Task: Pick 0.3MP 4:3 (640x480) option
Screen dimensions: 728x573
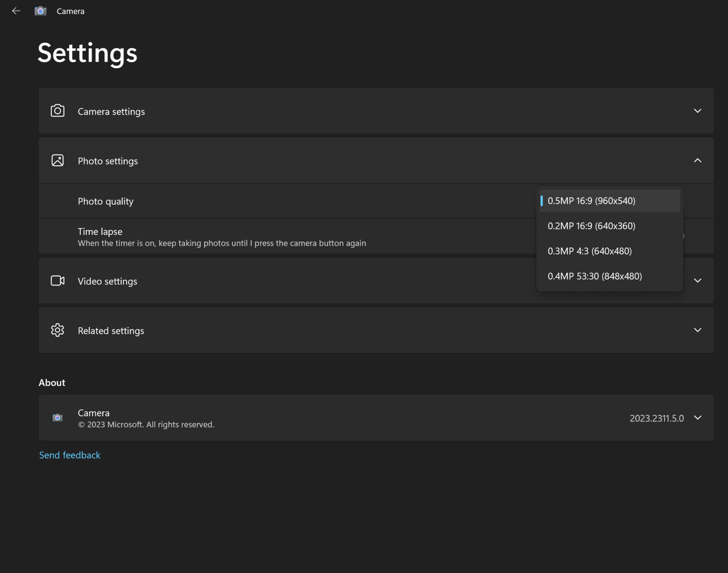Action: tap(589, 251)
